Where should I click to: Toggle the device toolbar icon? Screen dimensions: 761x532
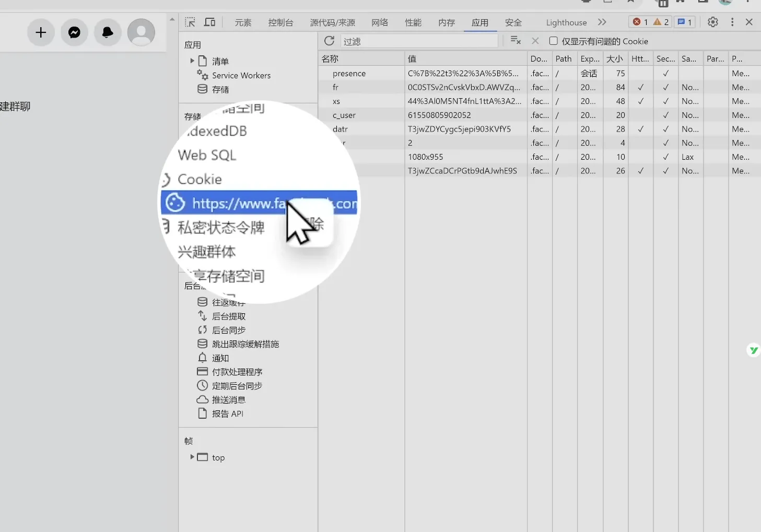pyautogui.click(x=209, y=22)
